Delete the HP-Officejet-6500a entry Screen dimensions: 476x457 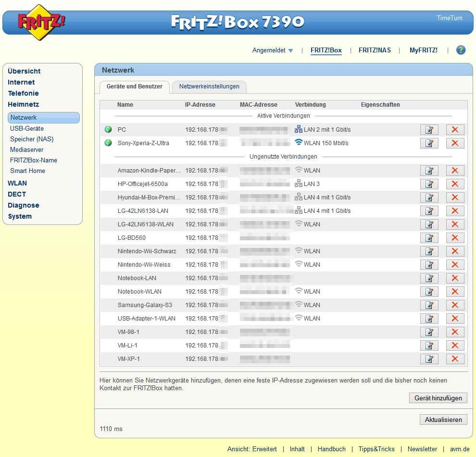pos(455,184)
